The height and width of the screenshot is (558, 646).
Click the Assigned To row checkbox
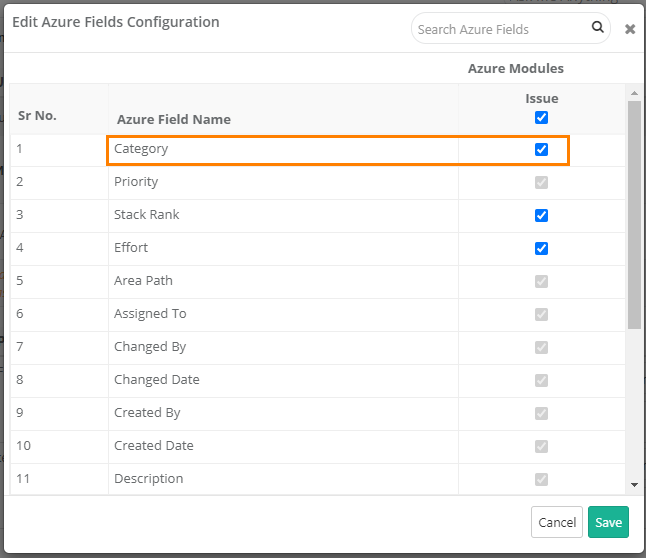[x=541, y=314]
